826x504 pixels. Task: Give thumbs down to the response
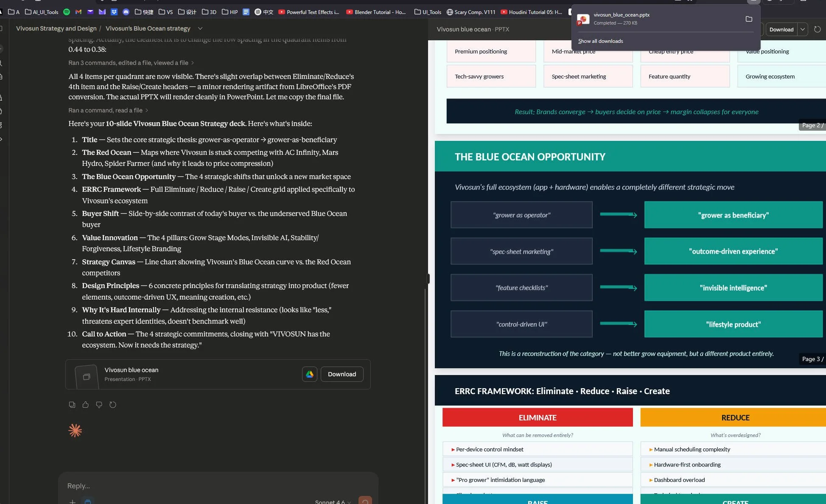(x=99, y=405)
